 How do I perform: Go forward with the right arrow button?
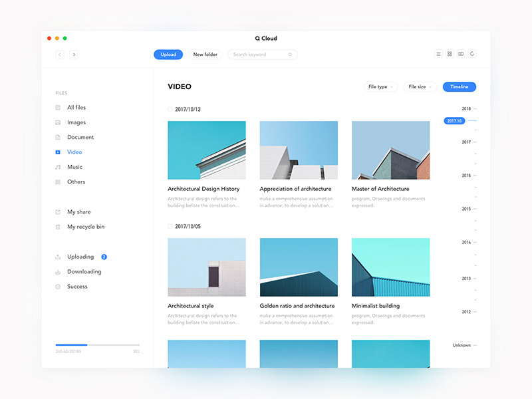pyautogui.click(x=74, y=55)
